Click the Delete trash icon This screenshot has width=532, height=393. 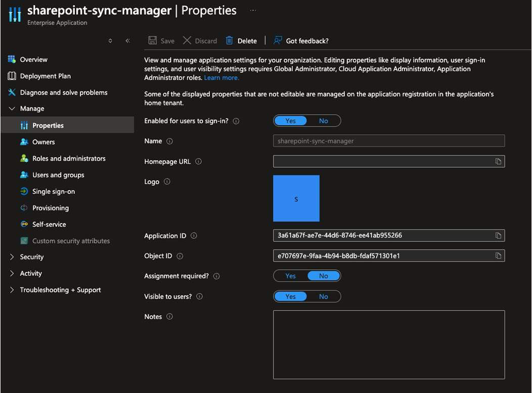tap(230, 40)
